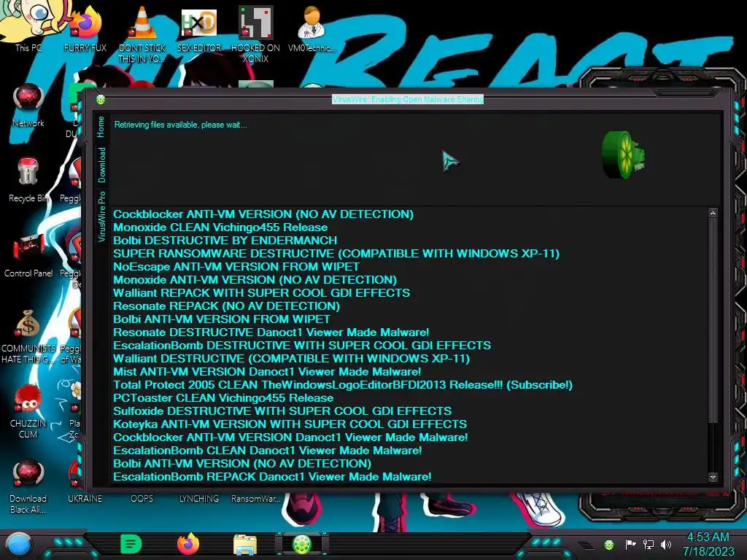Image resolution: width=747 pixels, height=560 pixels.
Task: Open the Home tab in VirusWire
Action: tap(101, 127)
